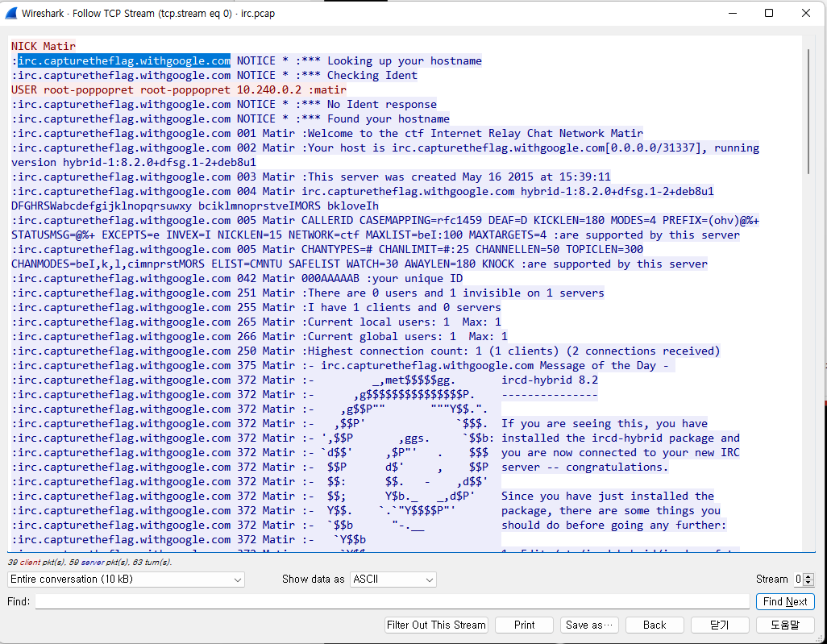The height and width of the screenshot is (644, 827).
Task: Click the 'ircd-hybrid 8.2' text
Action: tap(550, 380)
